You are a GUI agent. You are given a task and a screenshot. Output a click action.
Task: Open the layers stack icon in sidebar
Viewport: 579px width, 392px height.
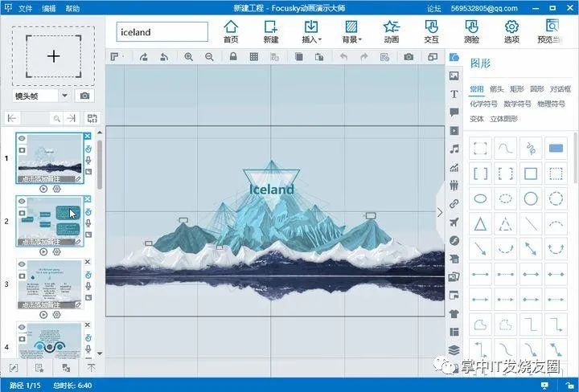point(454,349)
